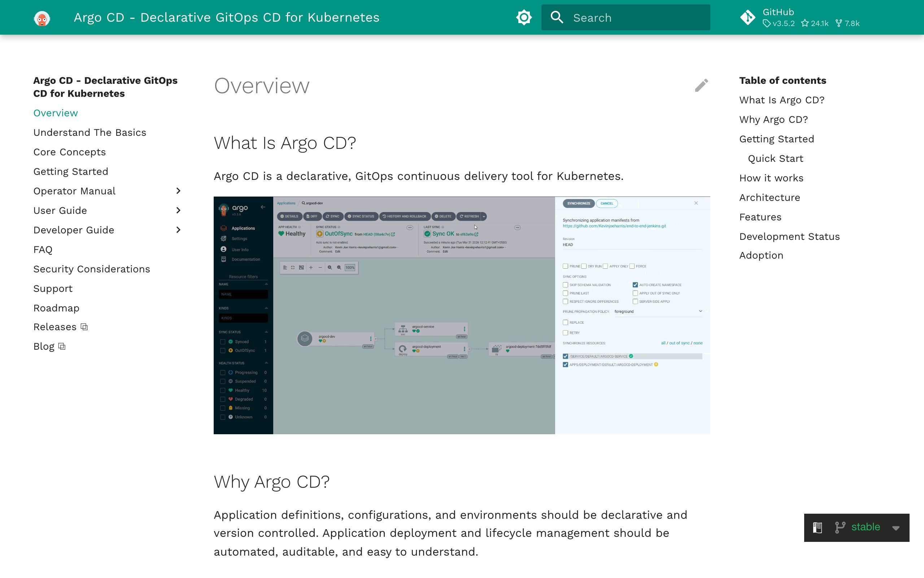The height and width of the screenshot is (578, 924).
Task: Expand the Operator Manual section
Action: (178, 191)
